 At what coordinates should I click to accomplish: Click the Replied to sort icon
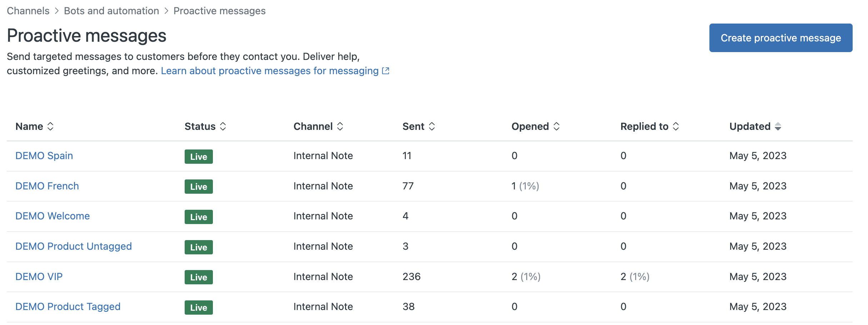pos(676,126)
